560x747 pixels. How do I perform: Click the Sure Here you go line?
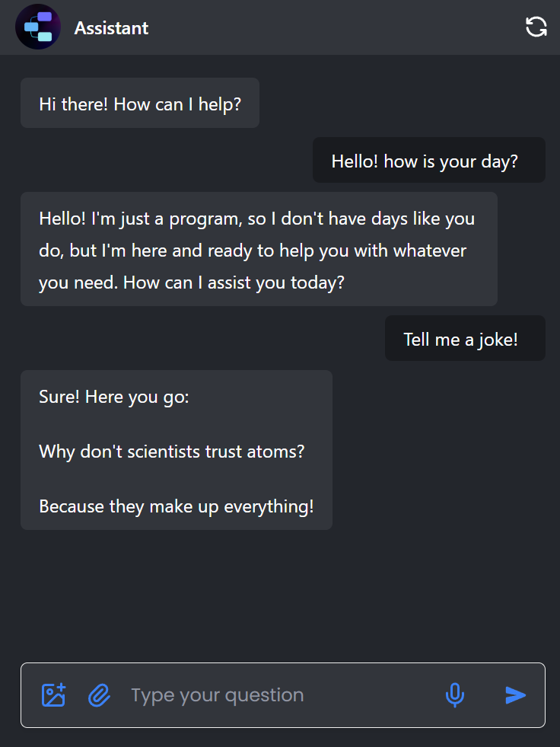[x=113, y=397]
